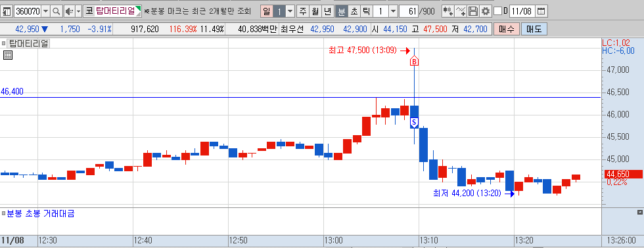Screen dimensions: 644x248
Task: Open the dropdown arrow beside the speaker icon
Action: [78, 11]
